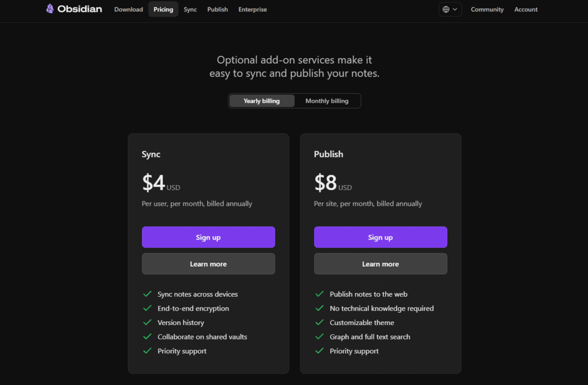This screenshot has width=588, height=385.
Task: Click checkmark beside Publish notes to the web
Action: (x=319, y=294)
